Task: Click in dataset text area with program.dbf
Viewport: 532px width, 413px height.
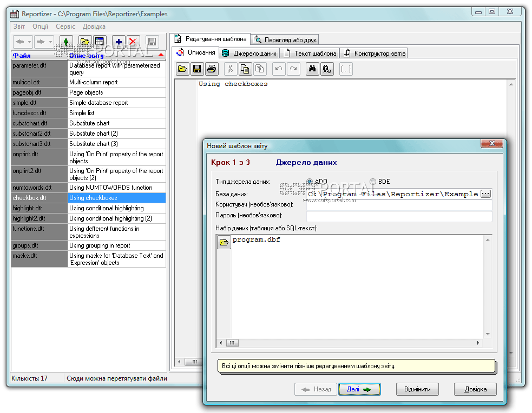Action: click(357, 287)
